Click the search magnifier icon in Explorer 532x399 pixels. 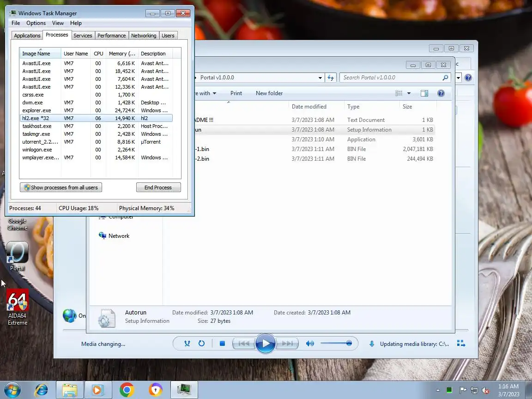click(x=445, y=78)
